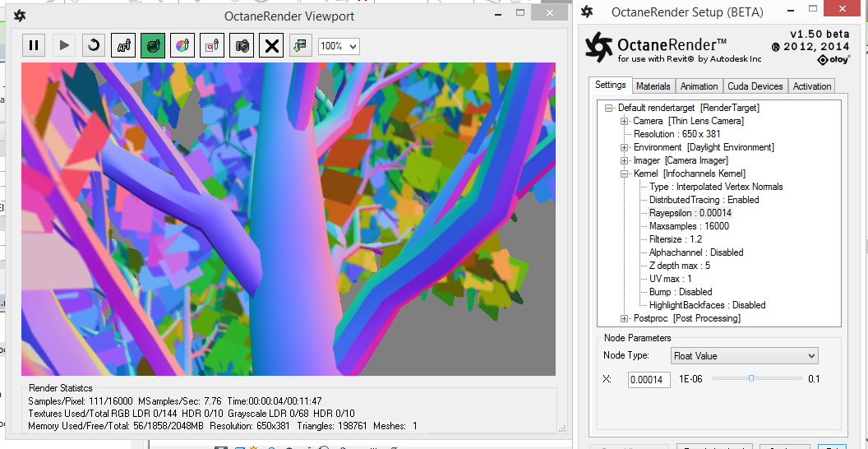Viewport: 868px width, 449px height.
Task: Click the Octane logo in Setup title bar
Action: pos(588,12)
